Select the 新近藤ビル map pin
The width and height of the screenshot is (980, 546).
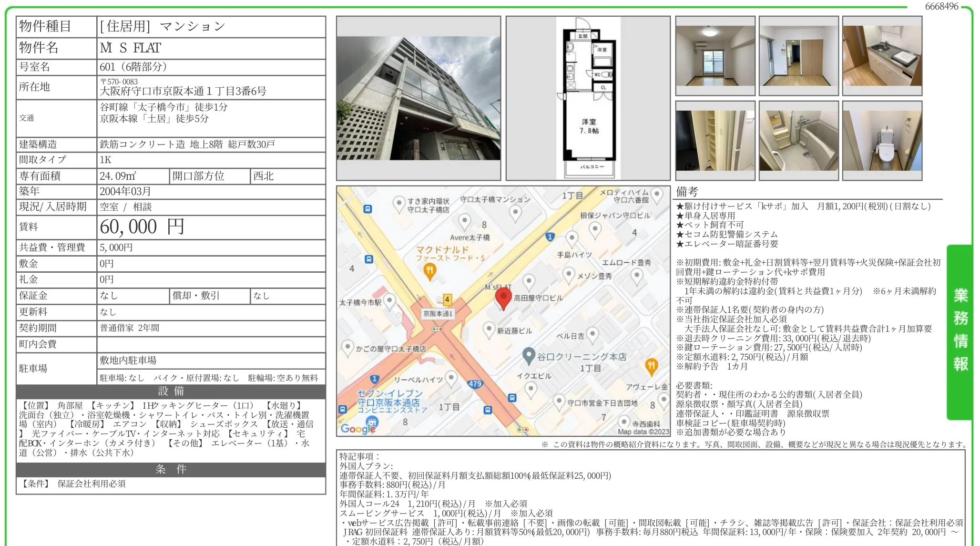click(489, 330)
